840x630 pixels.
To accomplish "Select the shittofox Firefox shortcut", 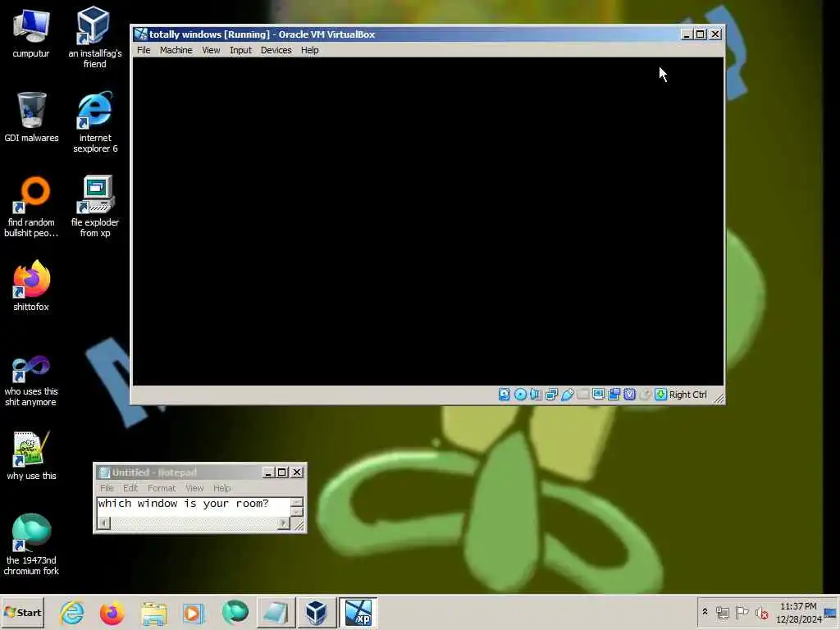I will coord(31,285).
